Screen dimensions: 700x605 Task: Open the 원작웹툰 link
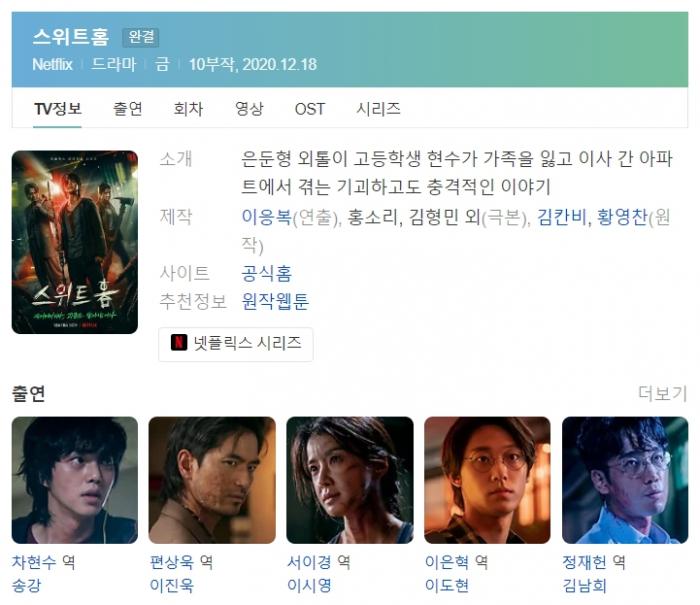pos(275,301)
